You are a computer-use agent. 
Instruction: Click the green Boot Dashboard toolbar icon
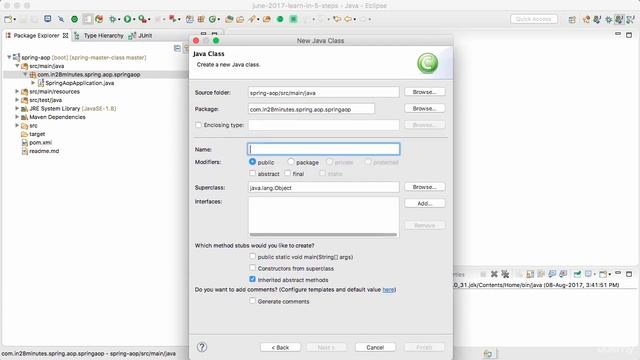280,19
